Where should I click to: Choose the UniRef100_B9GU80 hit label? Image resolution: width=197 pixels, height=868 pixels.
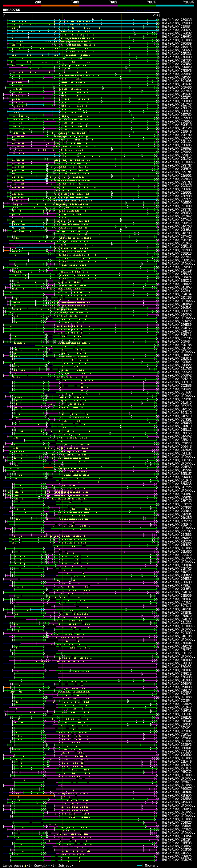point(177,101)
